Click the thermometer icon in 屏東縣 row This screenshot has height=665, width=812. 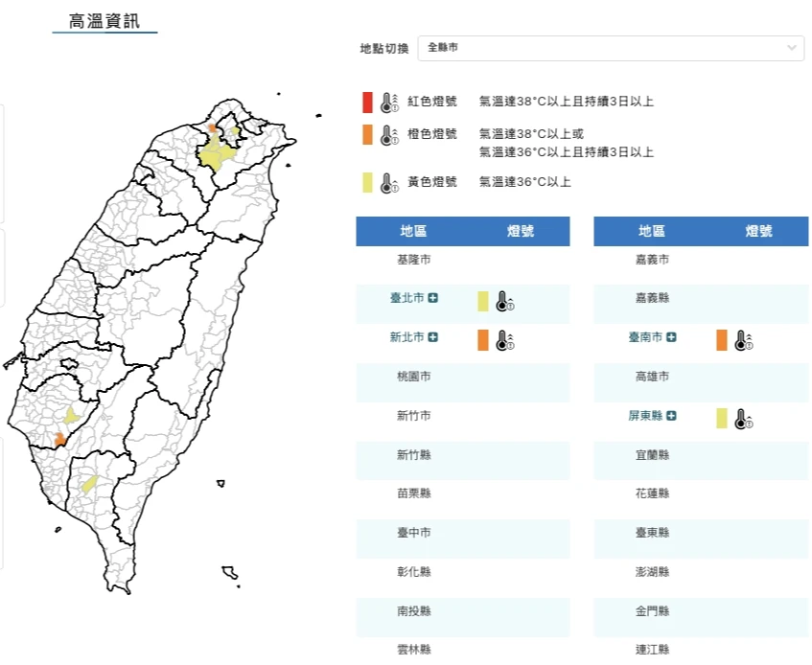[x=743, y=419]
